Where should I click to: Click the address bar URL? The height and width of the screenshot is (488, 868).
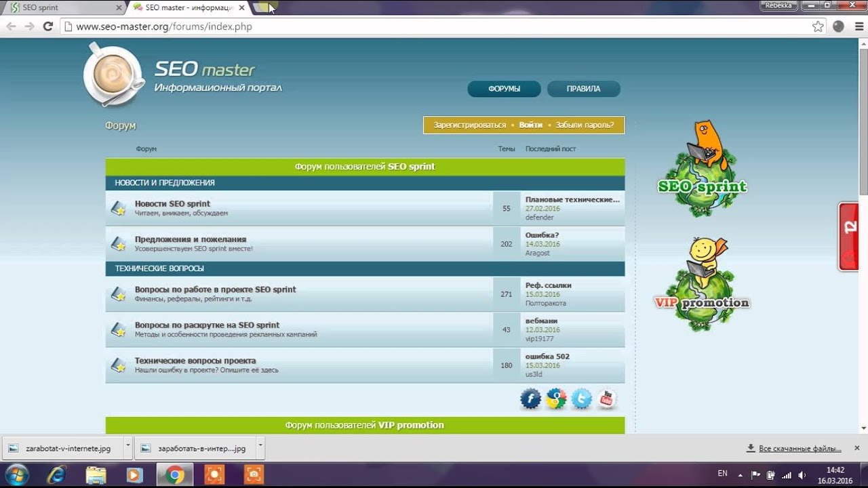[163, 26]
